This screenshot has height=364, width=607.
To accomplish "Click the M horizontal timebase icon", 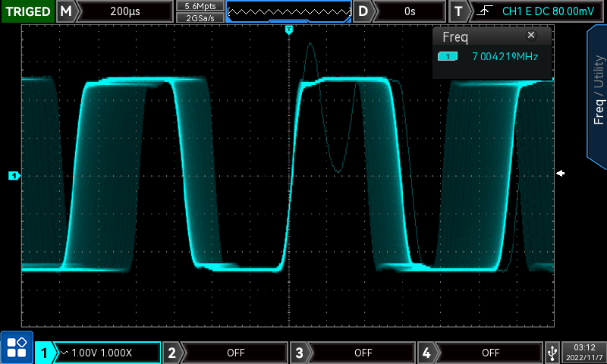I will (x=67, y=11).
